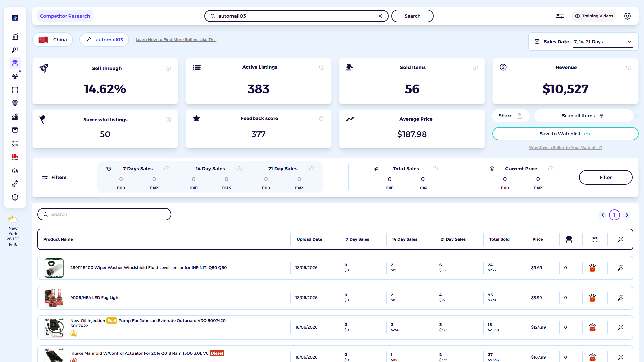Open the box icon for Oil Injection Pump row

[592, 327]
